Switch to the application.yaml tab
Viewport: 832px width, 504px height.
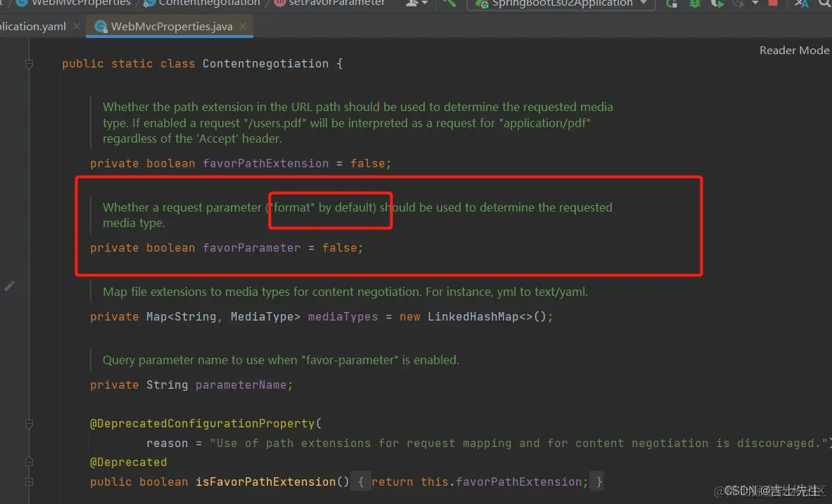(33, 26)
